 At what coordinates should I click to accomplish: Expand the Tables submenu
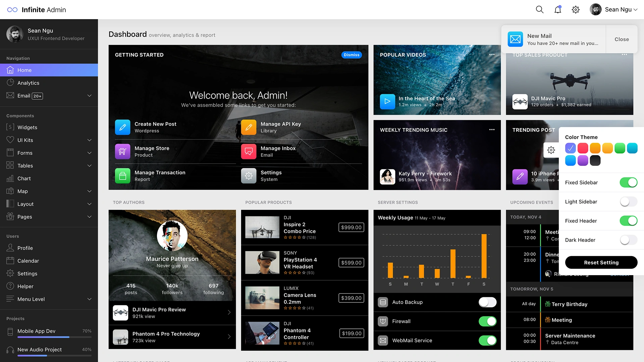[x=90, y=166]
